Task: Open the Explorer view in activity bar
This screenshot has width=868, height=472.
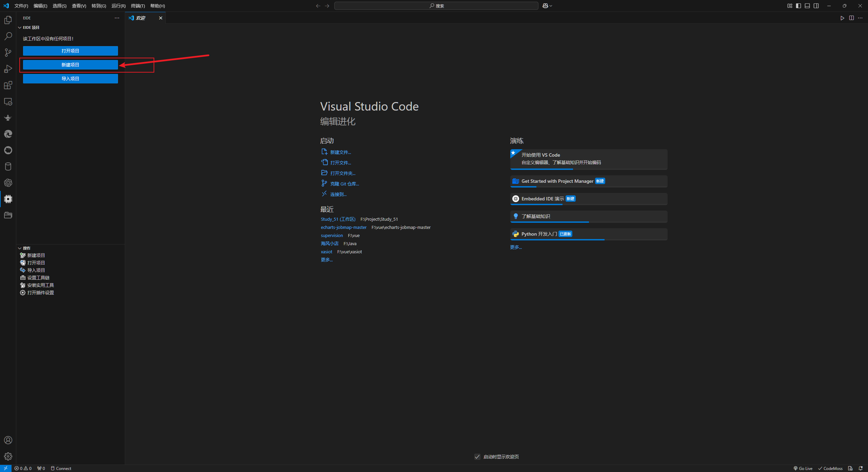Action: coord(8,20)
